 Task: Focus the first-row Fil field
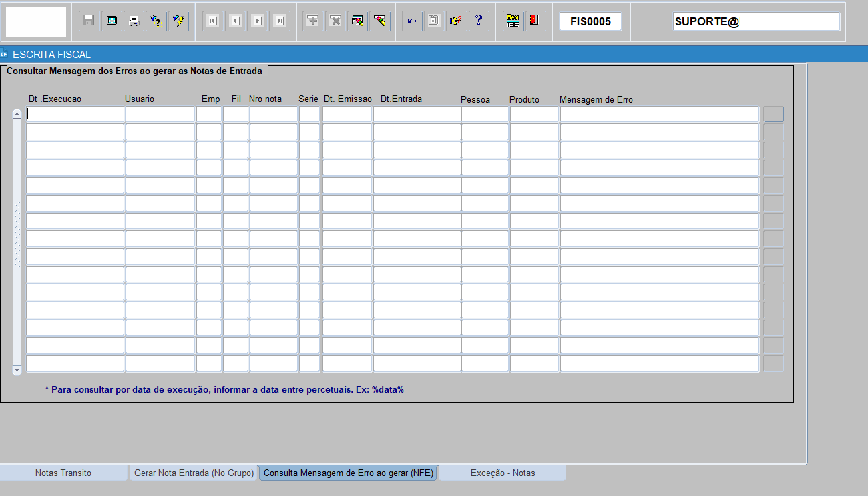coord(236,114)
